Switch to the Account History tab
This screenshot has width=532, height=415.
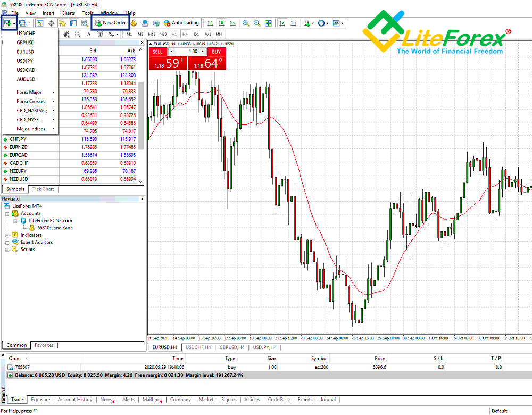[x=75, y=400]
